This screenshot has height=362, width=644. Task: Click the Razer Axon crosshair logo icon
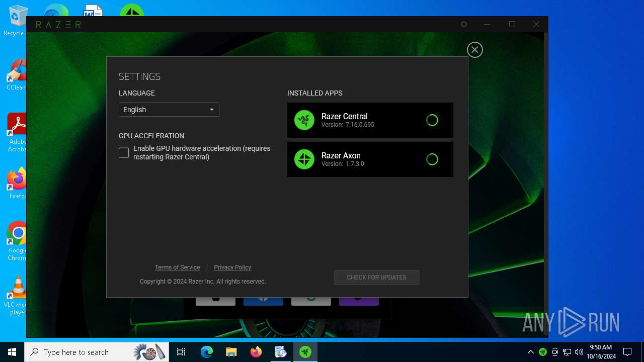pyautogui.click(x=304, y=159)
